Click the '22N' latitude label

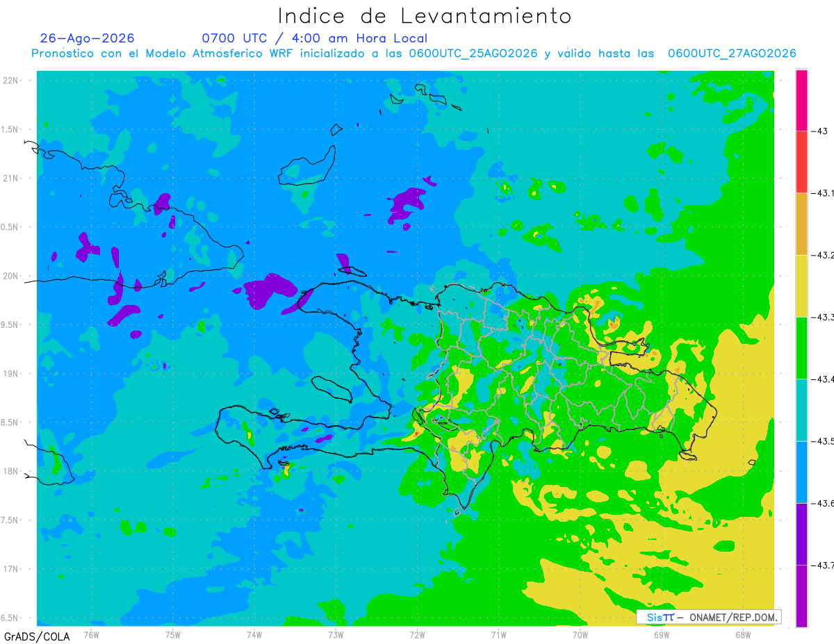click(x=10, y=81)
